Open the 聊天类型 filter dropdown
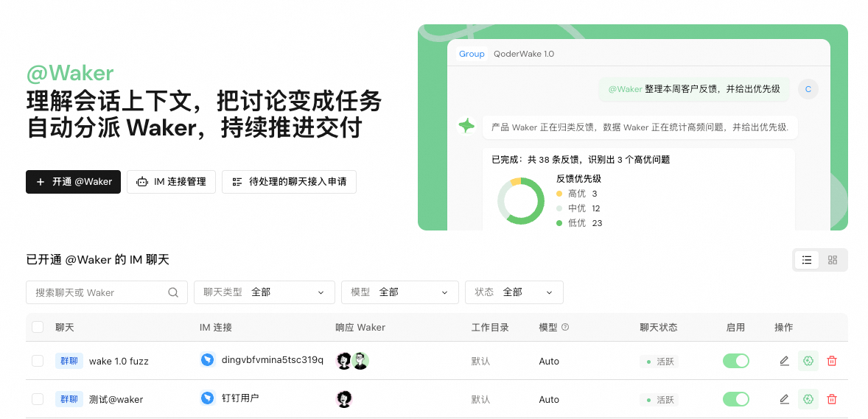The image size is (868, 419). tap(264, 292)
